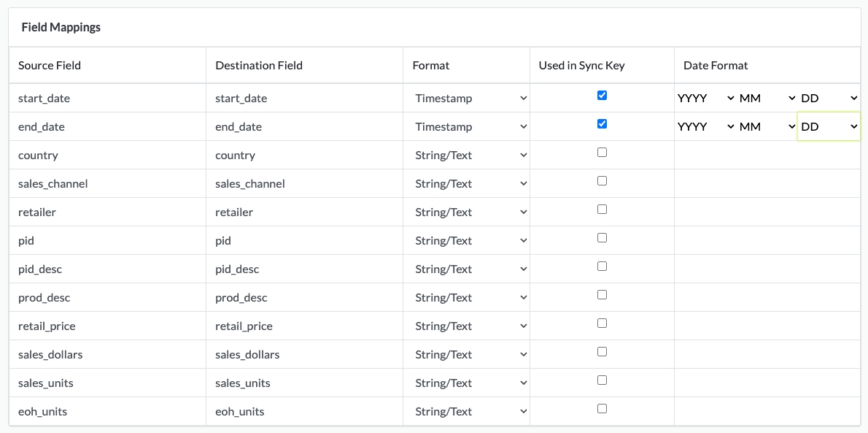
Task: Open Format dropdown for sales_dollars
Action: 470,354
